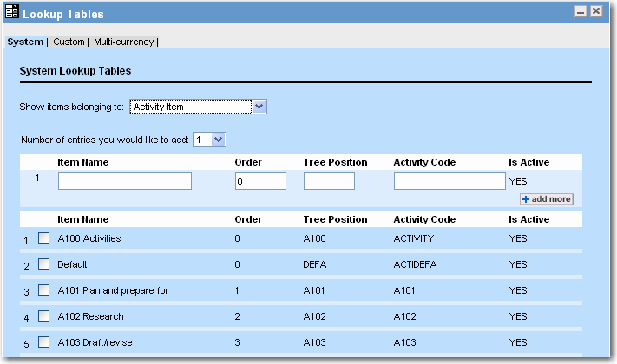Click the 'A102 Research' item name
Viewport: 617px width, 364px height.
[x=90, y=316]
